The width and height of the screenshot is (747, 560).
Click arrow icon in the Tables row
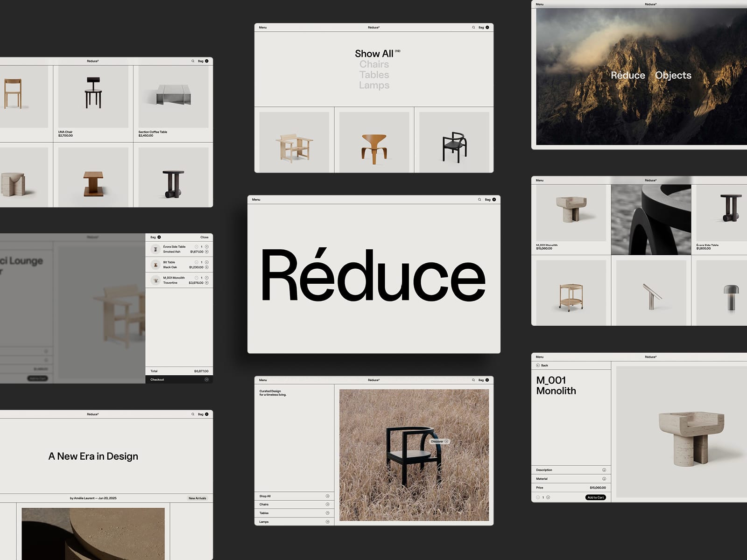pos(327,513)
